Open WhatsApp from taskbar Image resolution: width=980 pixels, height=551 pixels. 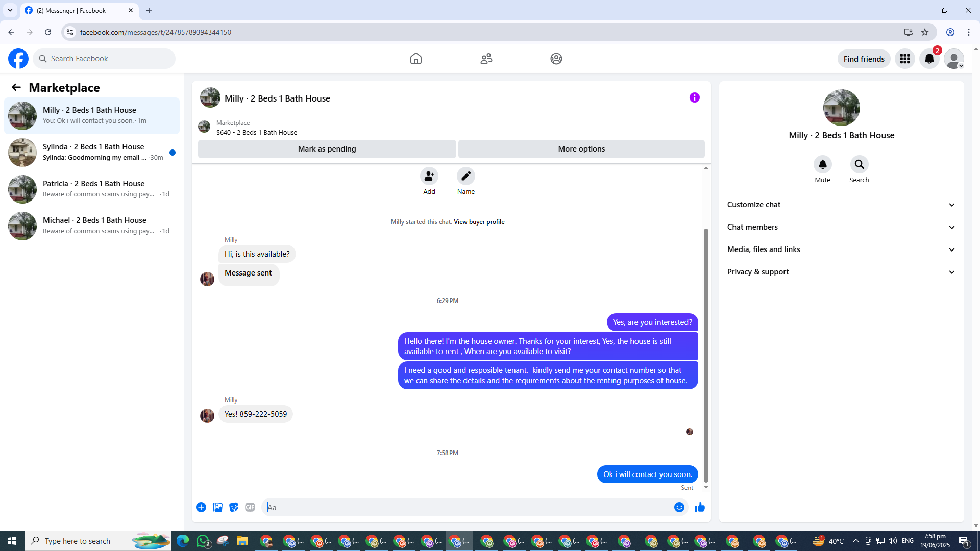click(x=204, y=541)
